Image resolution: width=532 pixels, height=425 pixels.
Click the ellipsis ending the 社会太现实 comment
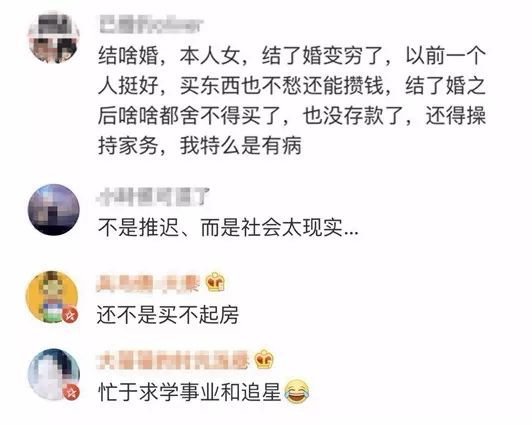tap(351, 232)
